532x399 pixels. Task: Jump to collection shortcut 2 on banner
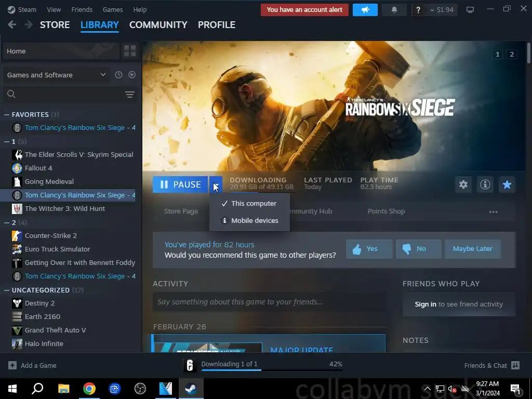pos(512,54)
